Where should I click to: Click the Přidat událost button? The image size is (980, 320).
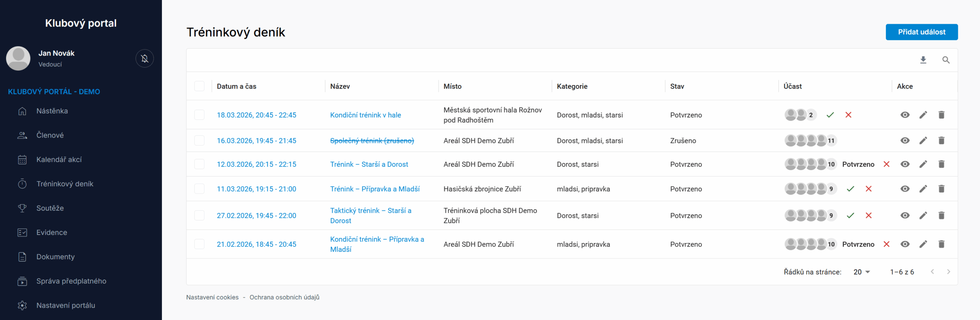pyautogui.click(x=921, y=32)
